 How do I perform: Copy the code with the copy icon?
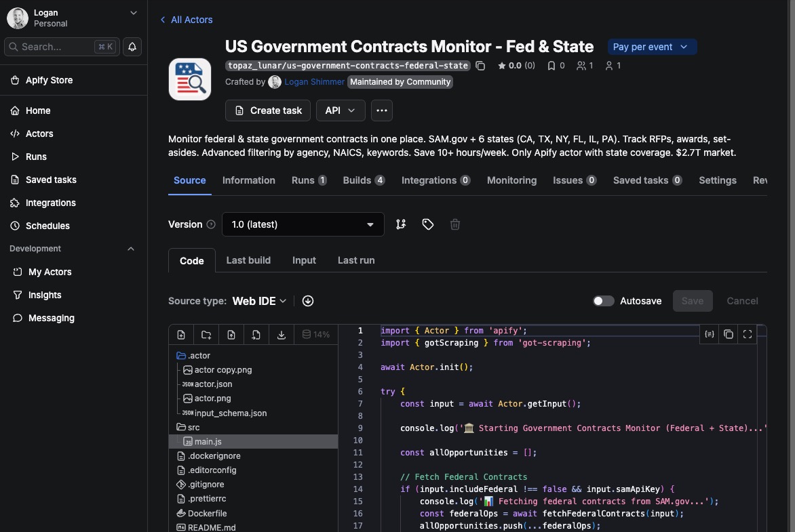tap(729, 334)
